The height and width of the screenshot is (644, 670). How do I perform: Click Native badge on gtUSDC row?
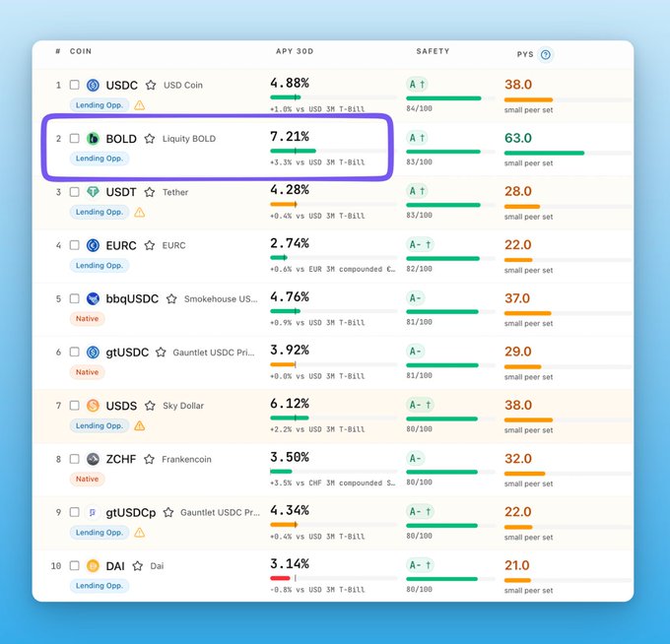pyautogui.click(x=87, y=372)
